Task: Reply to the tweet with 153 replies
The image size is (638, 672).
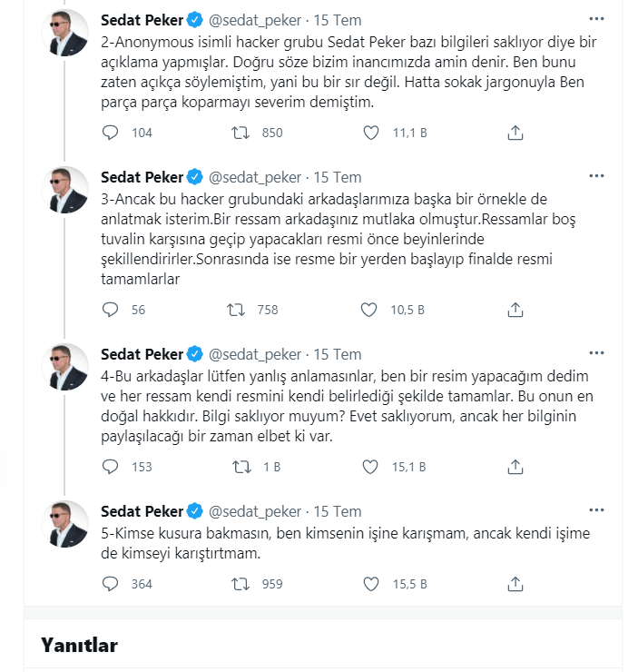Action: [111, 467]
